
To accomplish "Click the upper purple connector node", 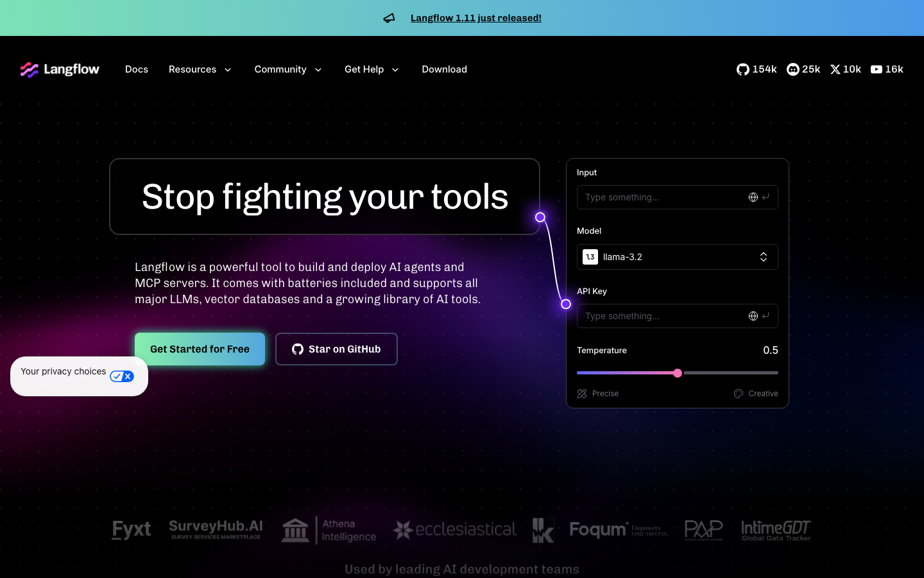I will [540, 217].
